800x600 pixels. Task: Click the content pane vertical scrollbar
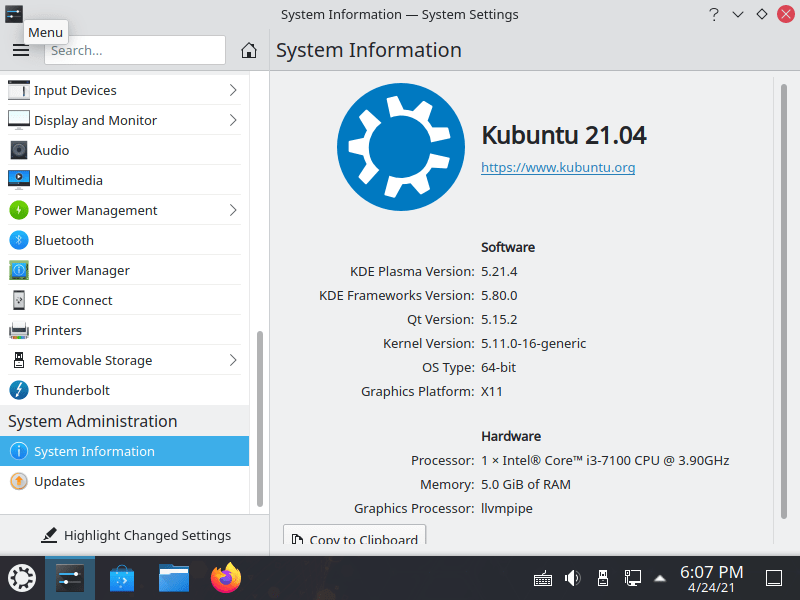[784, 301]
